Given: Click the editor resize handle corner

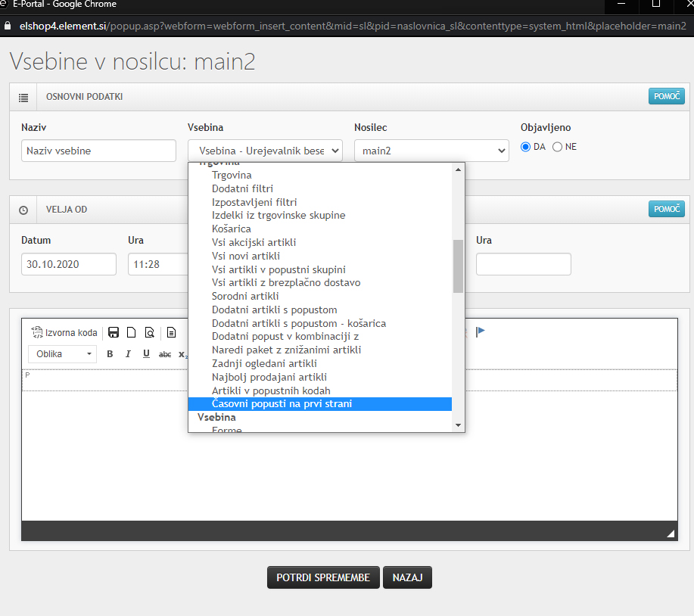Looking at the screenshot, I should tap(671, 534).
